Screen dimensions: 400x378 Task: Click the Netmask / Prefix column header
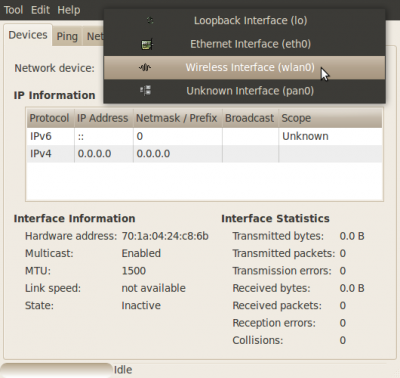point(178,118)
